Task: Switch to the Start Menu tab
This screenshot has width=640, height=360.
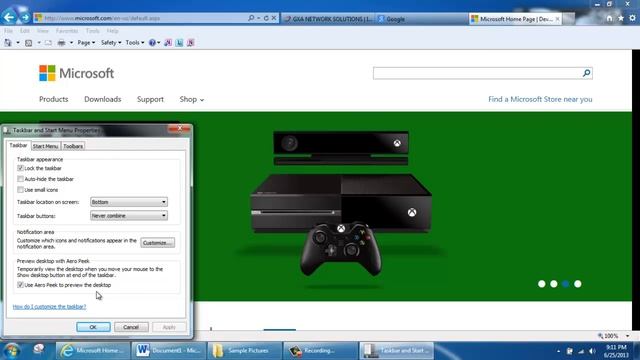Action: (x=45, y=146)
